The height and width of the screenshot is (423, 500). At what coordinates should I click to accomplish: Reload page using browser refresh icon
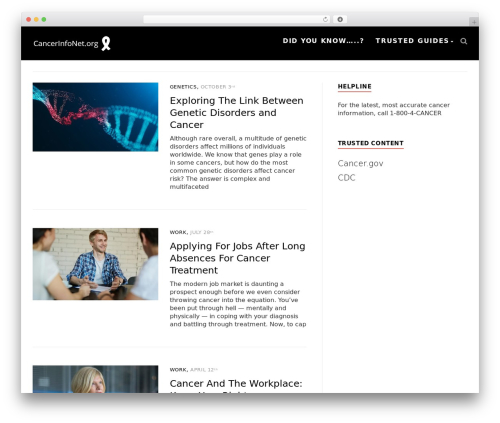325,19
